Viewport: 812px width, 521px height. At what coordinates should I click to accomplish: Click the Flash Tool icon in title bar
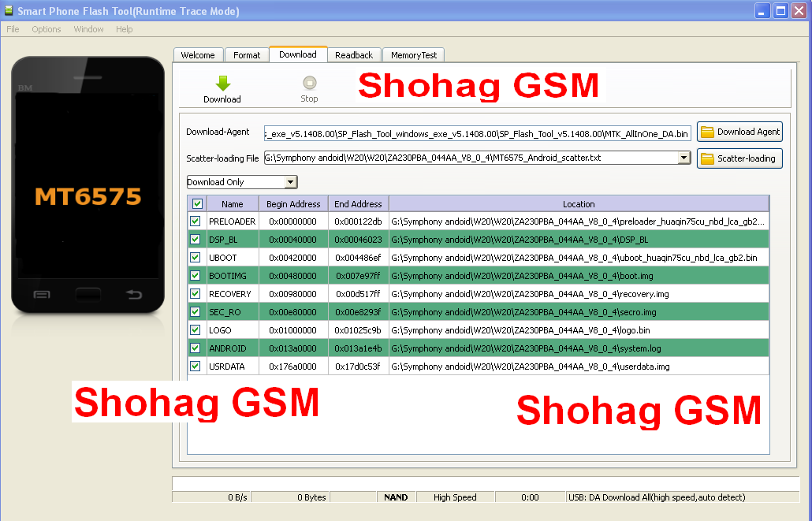10,10
